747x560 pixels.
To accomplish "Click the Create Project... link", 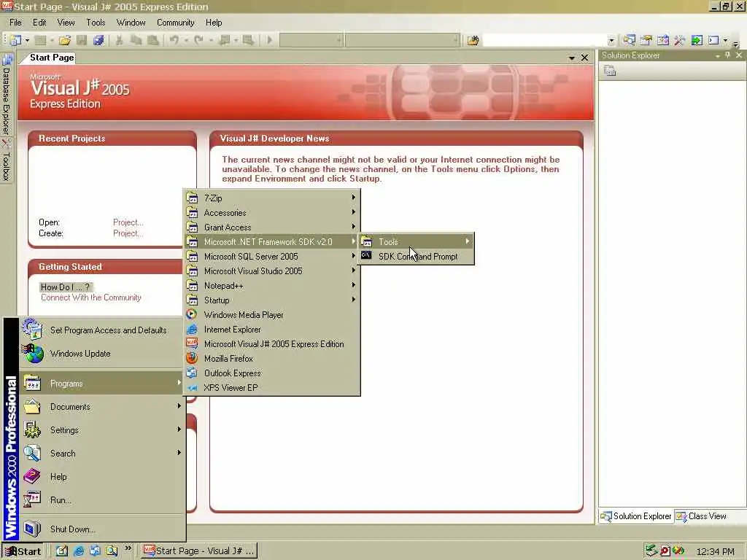I will click(128, 233).
